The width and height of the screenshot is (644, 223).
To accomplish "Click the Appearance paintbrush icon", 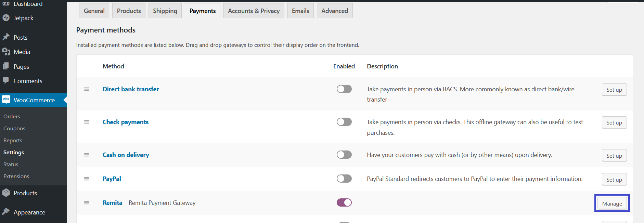I will pos(6,212).
